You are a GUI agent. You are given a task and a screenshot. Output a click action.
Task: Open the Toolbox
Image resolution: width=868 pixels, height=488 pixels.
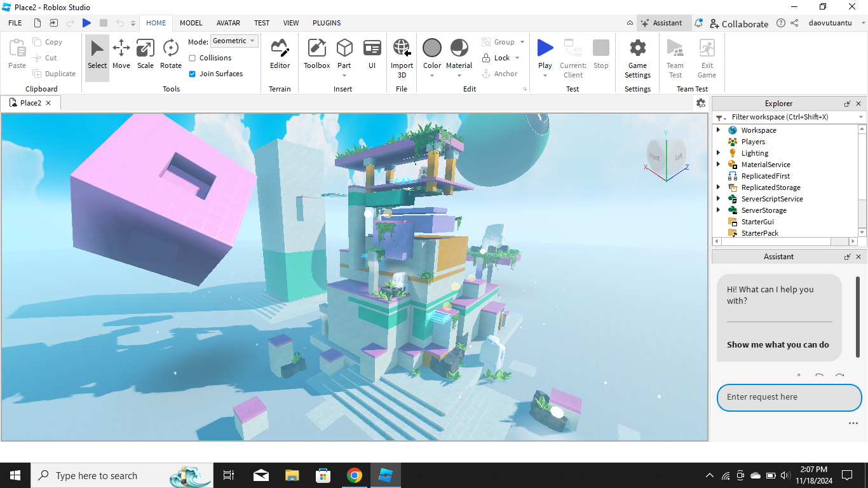(316, 55)
